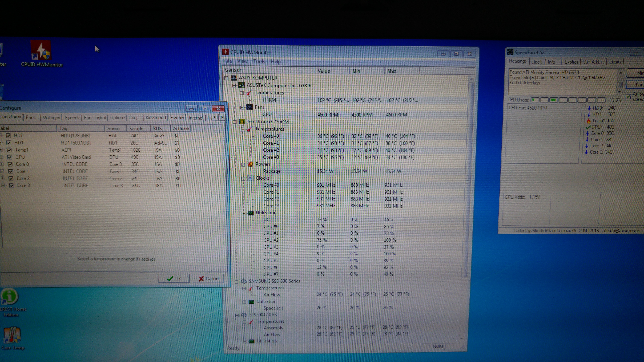Collapse the ST950042 0AS drive node
This screenshot has height=362, width=644.
click(x=237, y=315)
